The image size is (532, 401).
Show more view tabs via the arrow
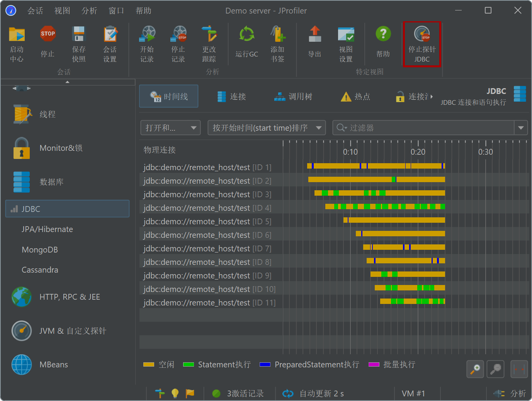pyautogui.click(x=432, y=97)
